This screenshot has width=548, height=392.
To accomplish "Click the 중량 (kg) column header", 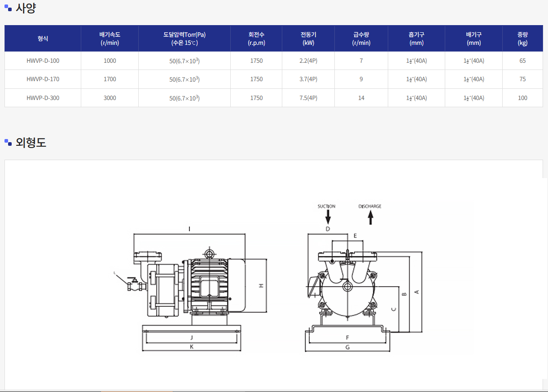I will point(522,39).
